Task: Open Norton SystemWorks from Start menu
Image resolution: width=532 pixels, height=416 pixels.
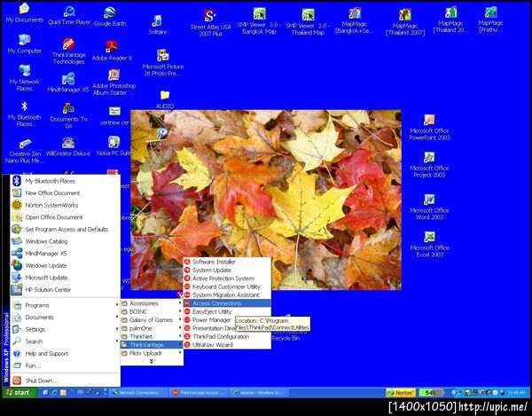Action: 66,205
